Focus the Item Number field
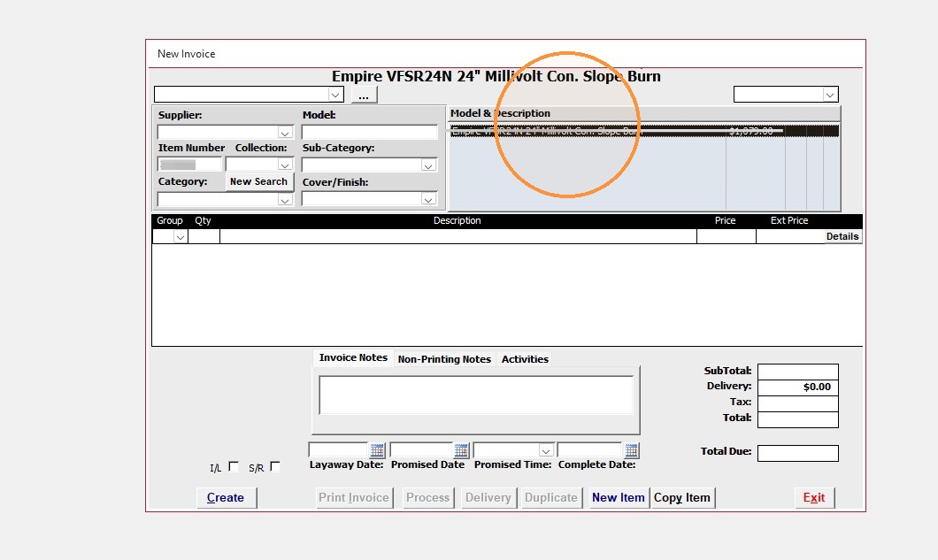 [x=189, y=165]
